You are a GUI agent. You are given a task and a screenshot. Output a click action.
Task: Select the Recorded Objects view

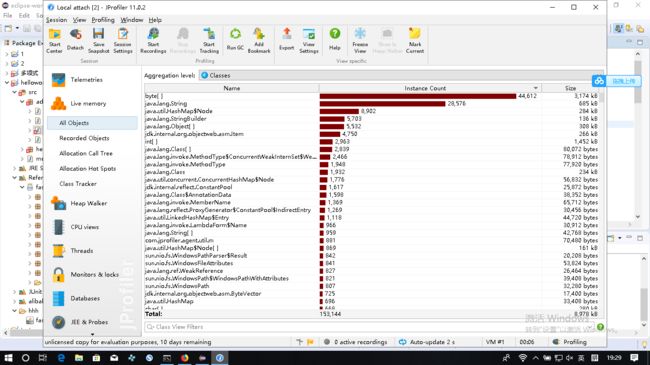click(x=84, y=138)
